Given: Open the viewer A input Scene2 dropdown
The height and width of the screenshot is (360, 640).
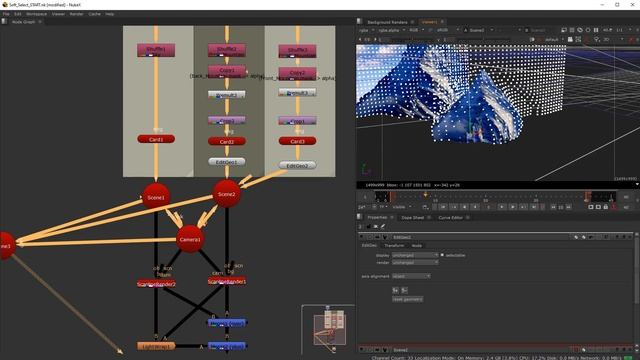Looking at the screenshot, I should [x=481, y=30].
